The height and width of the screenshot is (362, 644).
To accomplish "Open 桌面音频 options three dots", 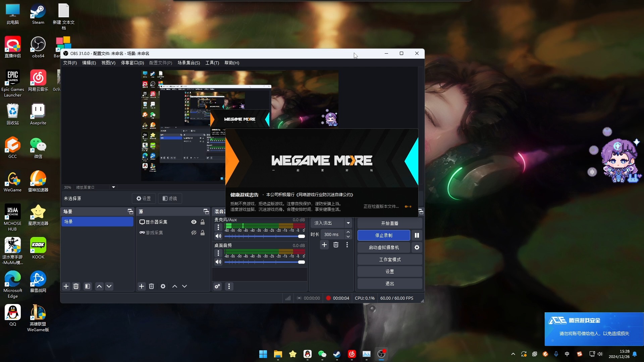I will [218, 253].
